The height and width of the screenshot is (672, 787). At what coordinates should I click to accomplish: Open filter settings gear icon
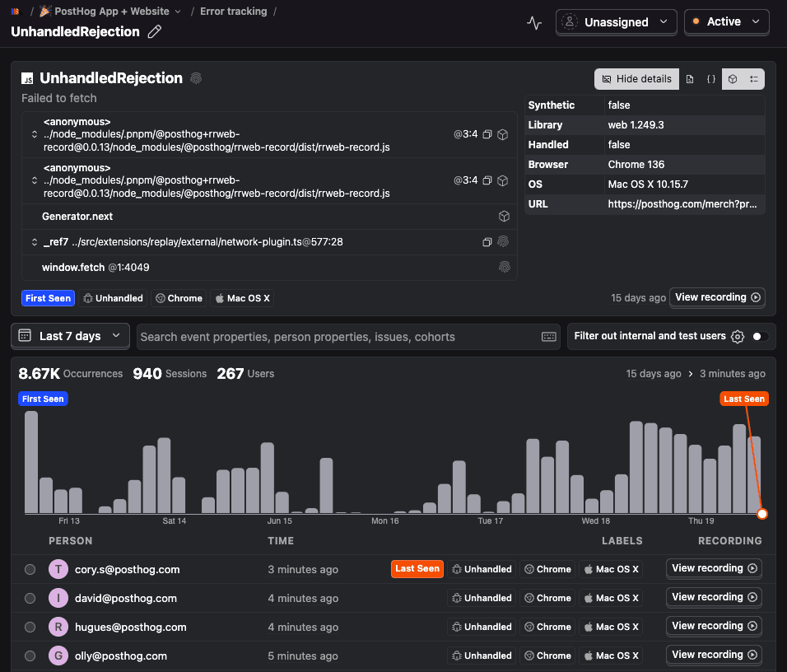pos(738,337)
